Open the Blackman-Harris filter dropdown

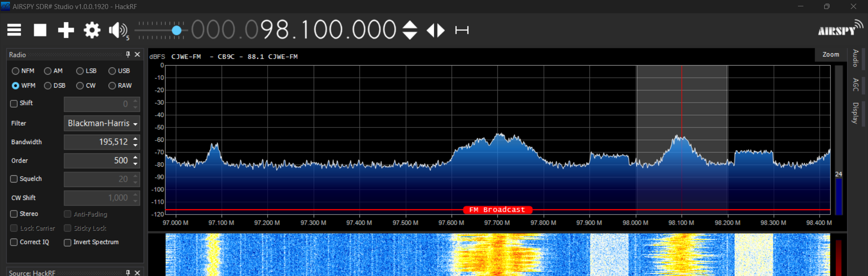point(102,123)
